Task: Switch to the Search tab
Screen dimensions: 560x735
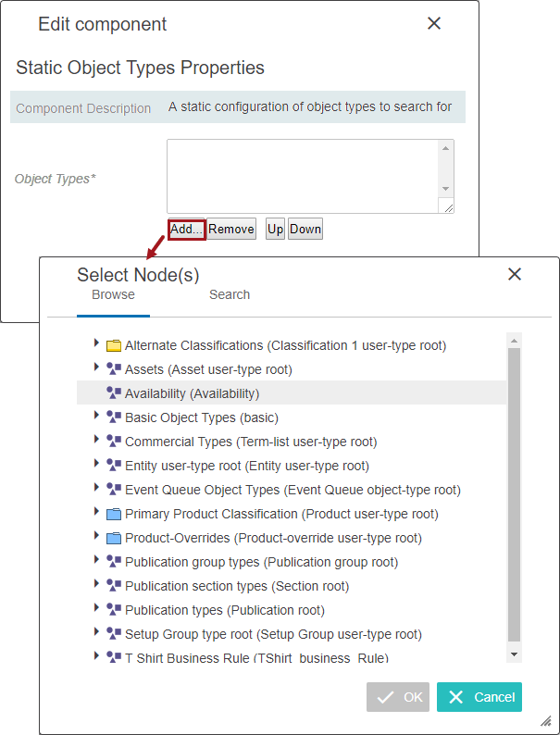Action: [230, 294]
